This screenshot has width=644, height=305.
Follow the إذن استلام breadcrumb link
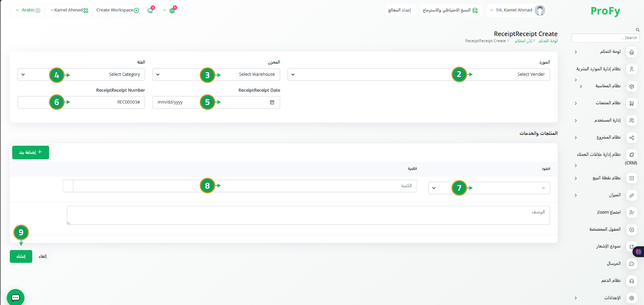click(x=523, y=41)
